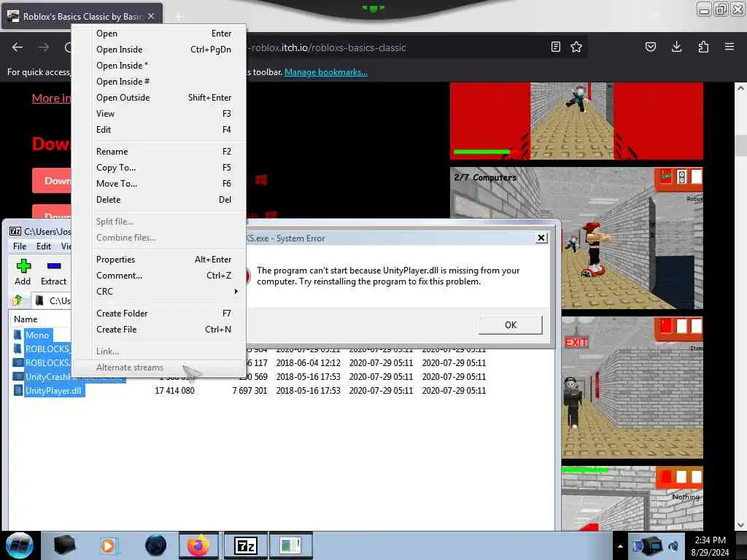
Task: Click the 7-Zip Add toolbar icon
Action: tap(23, 273)
